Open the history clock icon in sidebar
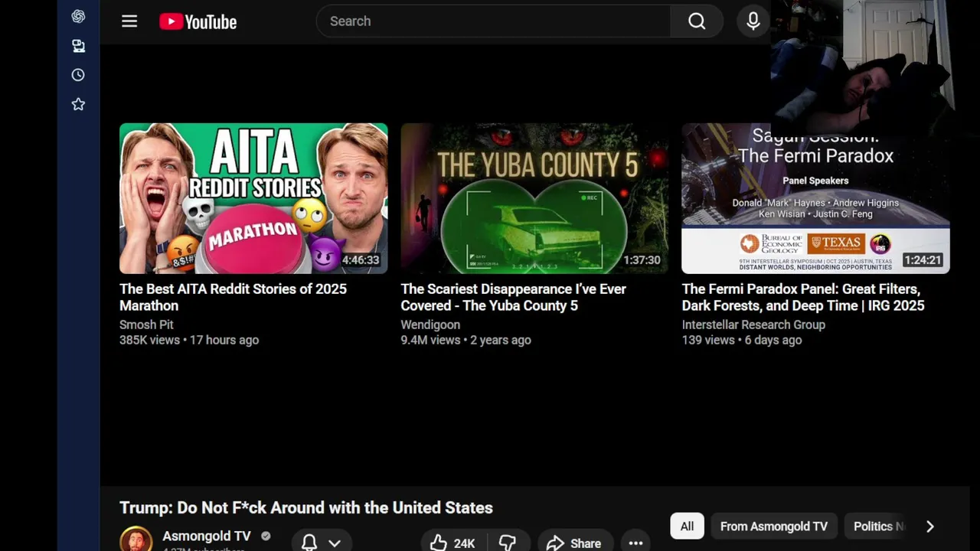The image size is (980, 551). click(78, 75)
